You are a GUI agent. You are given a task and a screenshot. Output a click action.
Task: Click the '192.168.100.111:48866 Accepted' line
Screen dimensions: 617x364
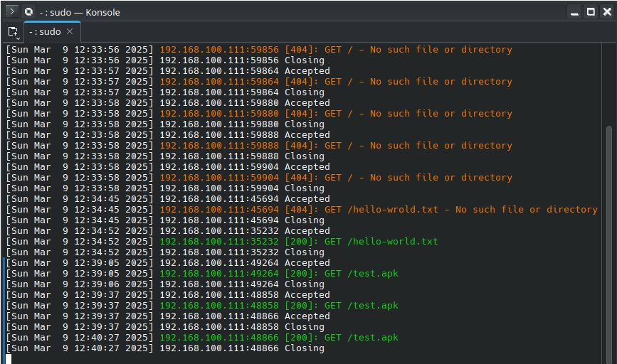tap(168, 316)
